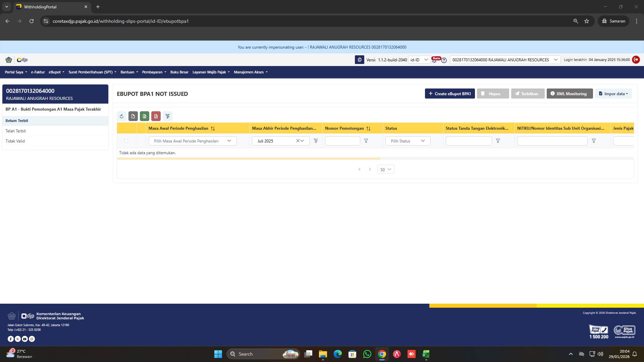Create a new eBupot BPA1
The height and width of the screenshot is (362, 644).
(450, 94)
